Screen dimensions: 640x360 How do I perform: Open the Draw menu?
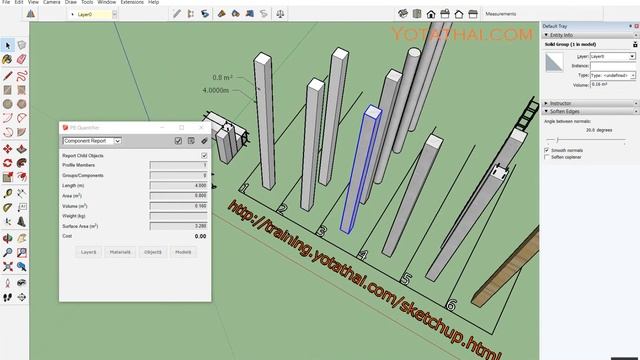pyautogui.click(x=71, y=2)
